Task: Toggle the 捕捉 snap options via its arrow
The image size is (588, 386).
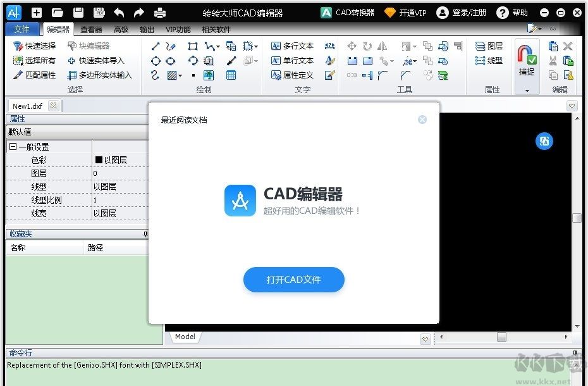Action: pyautogui.click(x=527, y=90)
